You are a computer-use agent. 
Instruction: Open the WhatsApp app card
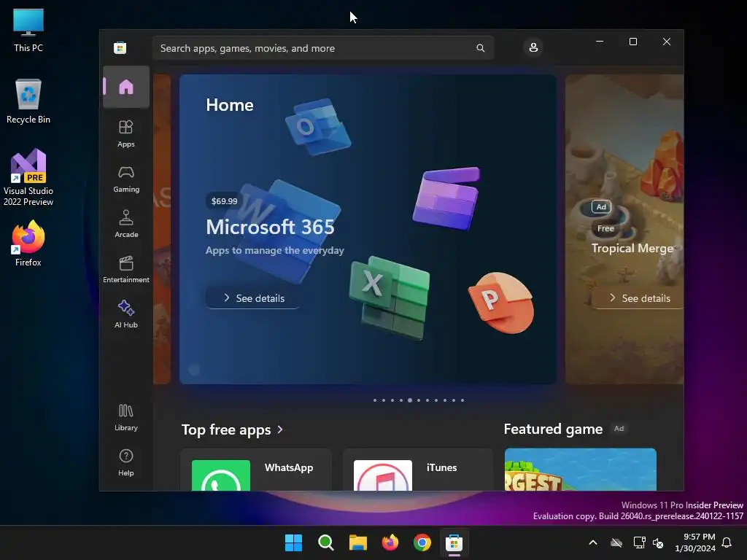click(256, 470)
